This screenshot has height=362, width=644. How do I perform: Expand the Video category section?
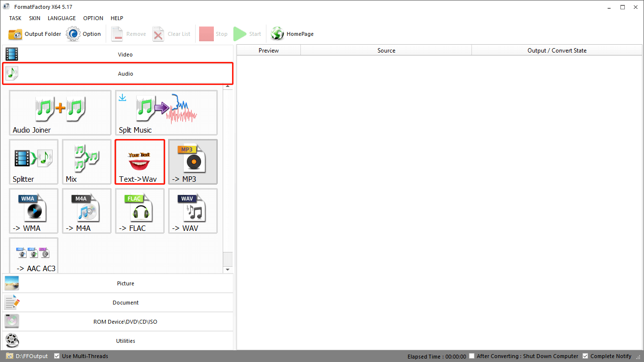pos(117,55)
